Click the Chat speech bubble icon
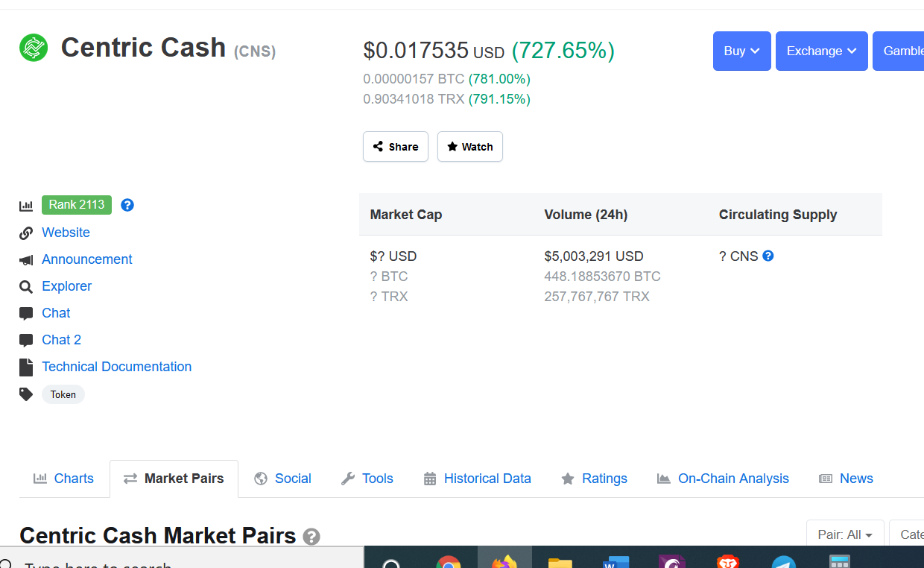 coord(27,312)
